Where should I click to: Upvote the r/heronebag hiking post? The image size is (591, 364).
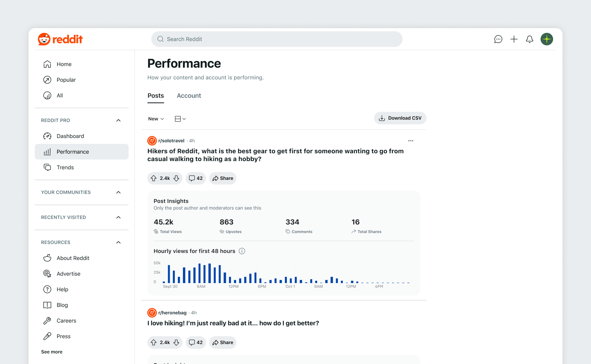[154, 342]
